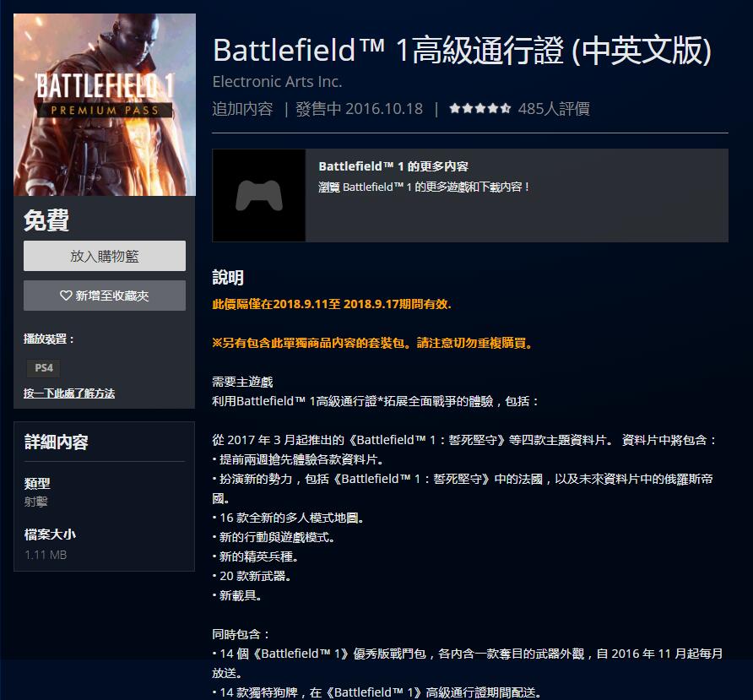The image size is (753, 700).
Task: Click the 瀏覽 Battlefield 1 更多遊戲 banner description
Action: click(425, 187)
